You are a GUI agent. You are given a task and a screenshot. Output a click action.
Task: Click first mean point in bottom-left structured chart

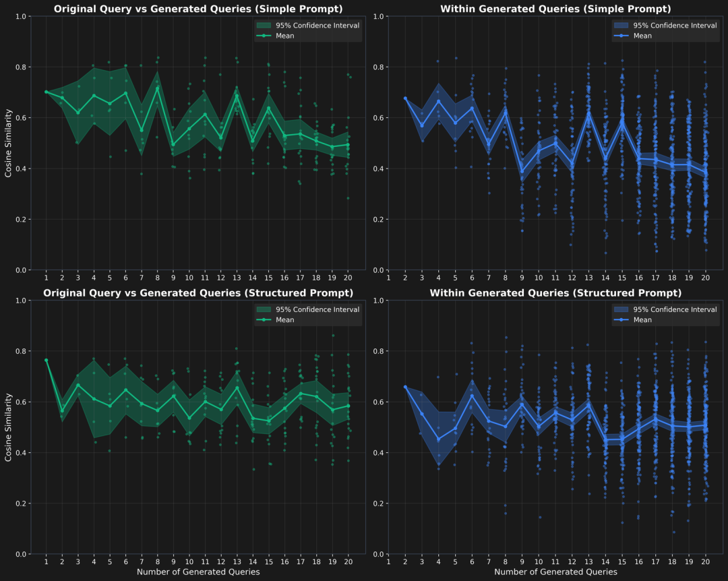click(x=46, y=361)
